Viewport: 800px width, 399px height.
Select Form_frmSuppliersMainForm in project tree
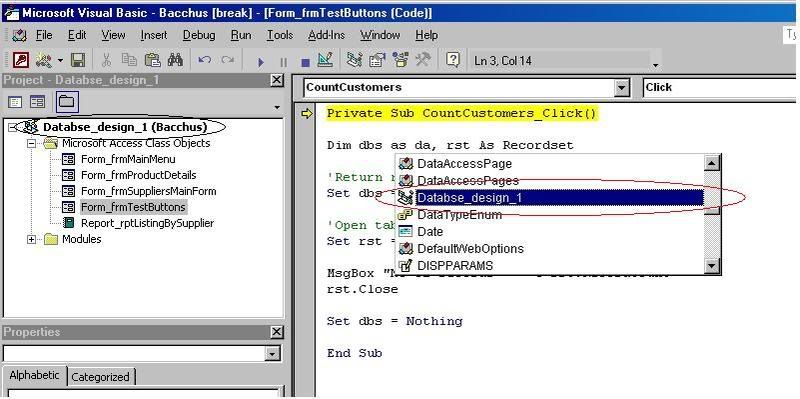[x=148, y=191]
